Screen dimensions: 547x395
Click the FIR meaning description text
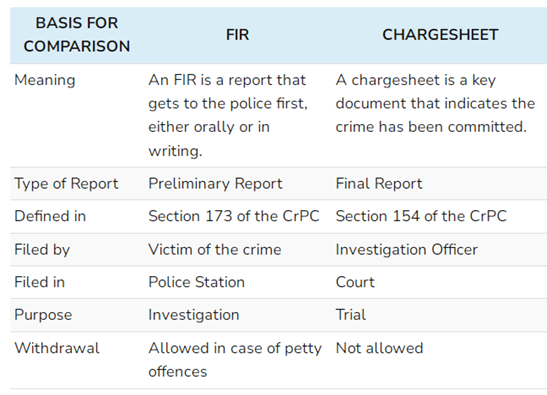pos(228,115)
